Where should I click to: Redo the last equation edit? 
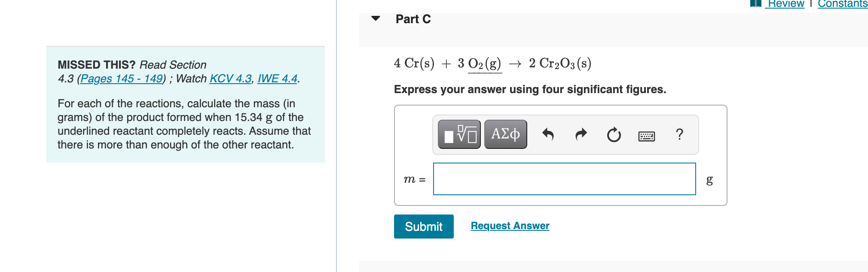pos(581,134)
